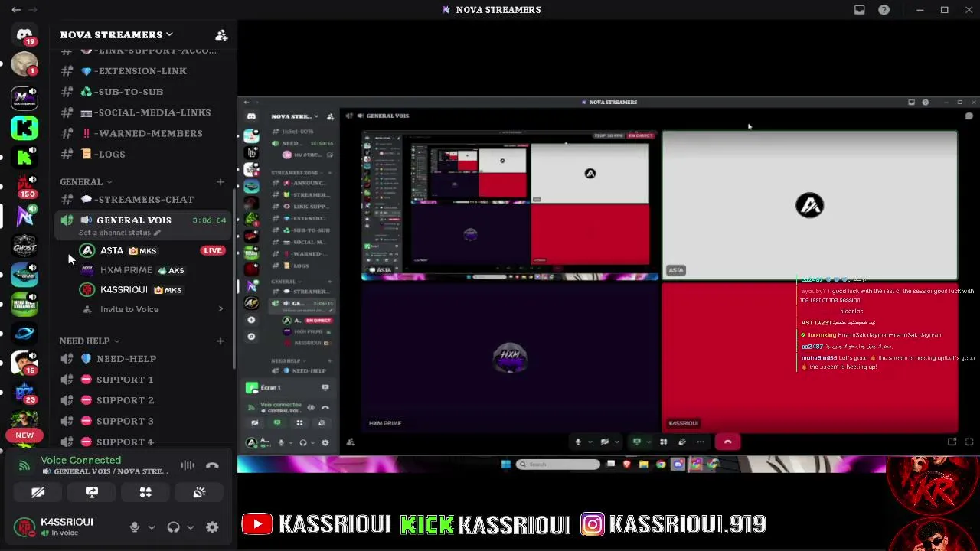Toggle microphone in shared stream controls
The width and height of the screenshot is (980, 551).
(578, 442)
